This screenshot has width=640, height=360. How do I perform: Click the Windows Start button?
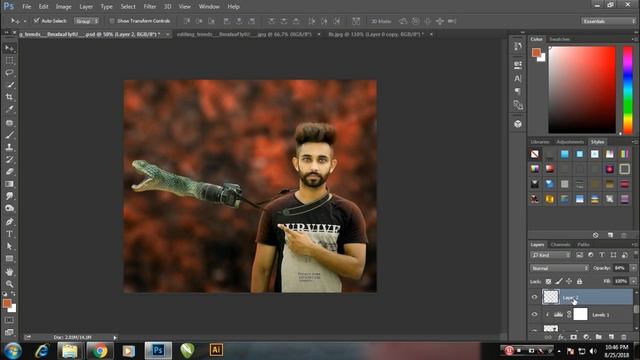(13, 351)
